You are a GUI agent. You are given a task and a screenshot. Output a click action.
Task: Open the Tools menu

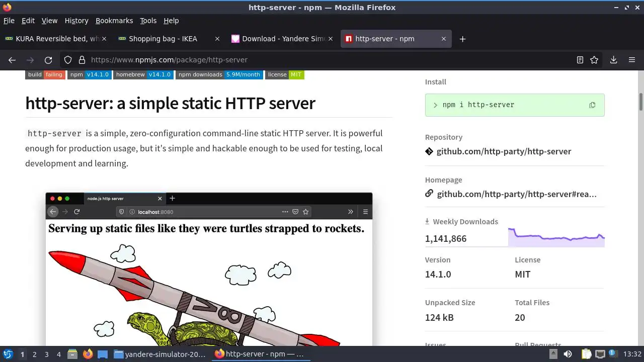[148, 21]
